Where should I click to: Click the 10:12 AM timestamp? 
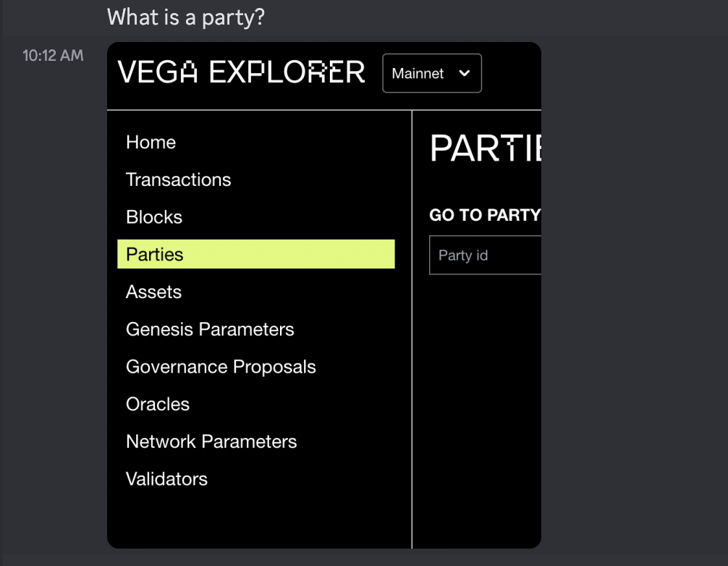tap(53, 55)
